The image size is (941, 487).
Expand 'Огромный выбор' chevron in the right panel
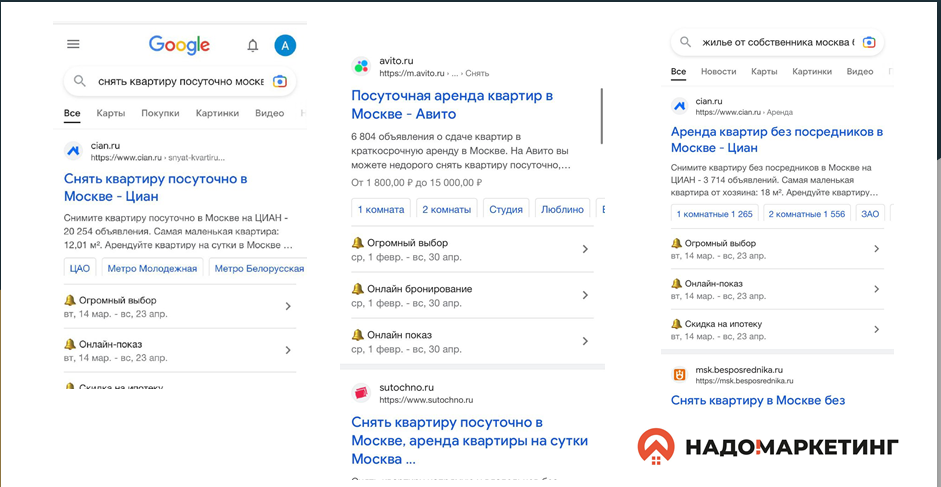[x=876, y=249]
